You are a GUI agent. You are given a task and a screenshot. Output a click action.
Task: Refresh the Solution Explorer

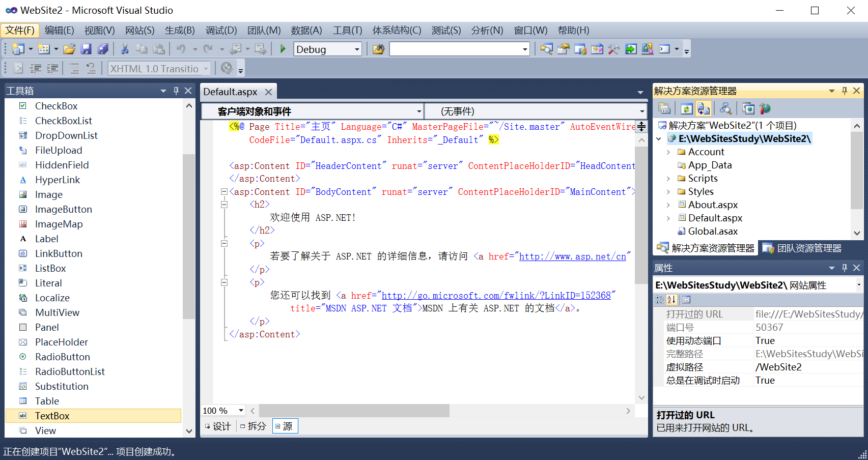pyautogui.click(x=687, y=108)
